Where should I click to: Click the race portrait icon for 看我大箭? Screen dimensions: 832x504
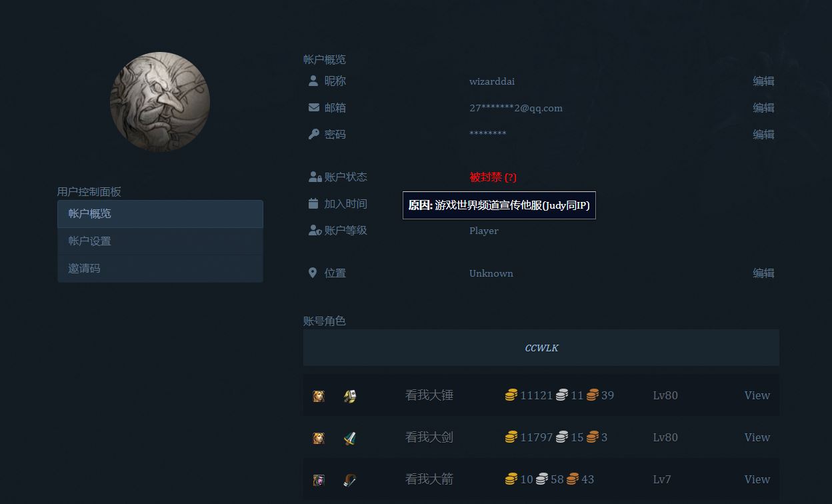(x=319, y=480)
